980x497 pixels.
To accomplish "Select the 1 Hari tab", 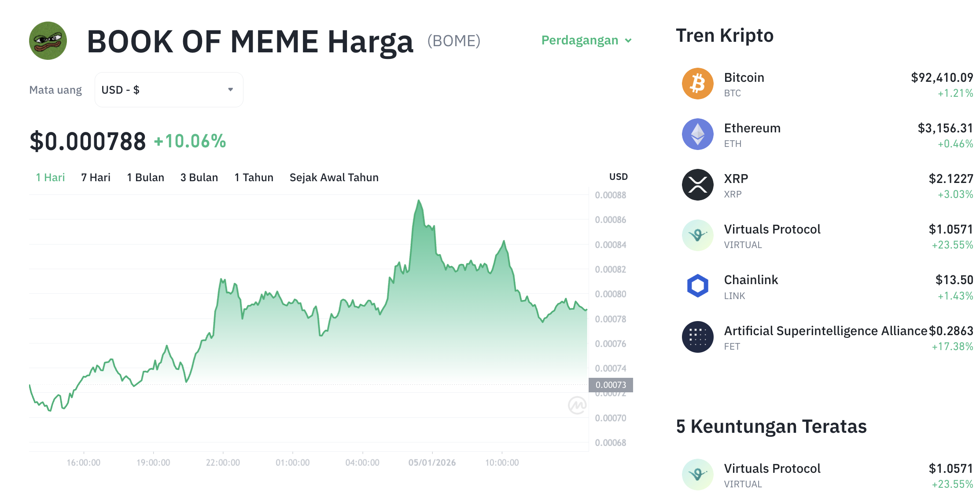I will [50, 177].
